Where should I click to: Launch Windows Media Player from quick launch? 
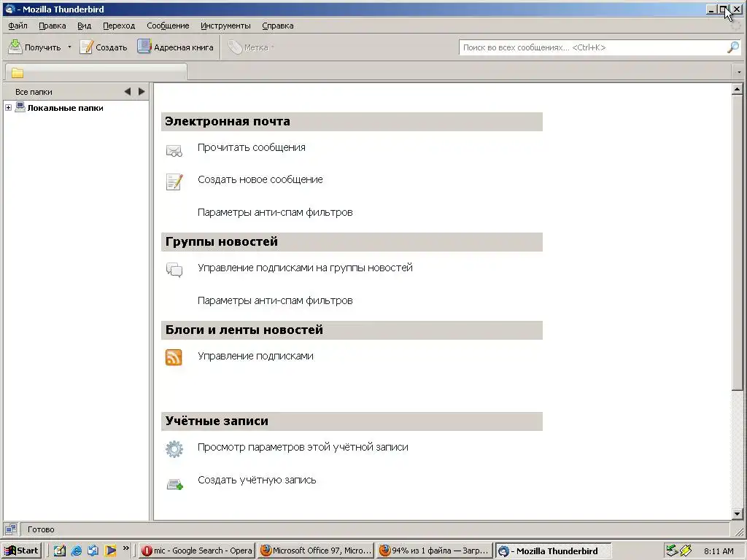point(111,551)
